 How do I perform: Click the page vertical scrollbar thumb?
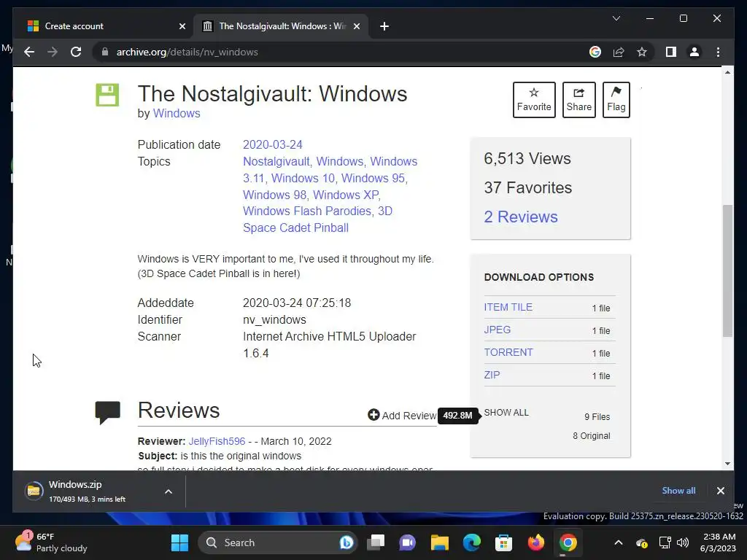click(727, 271)
